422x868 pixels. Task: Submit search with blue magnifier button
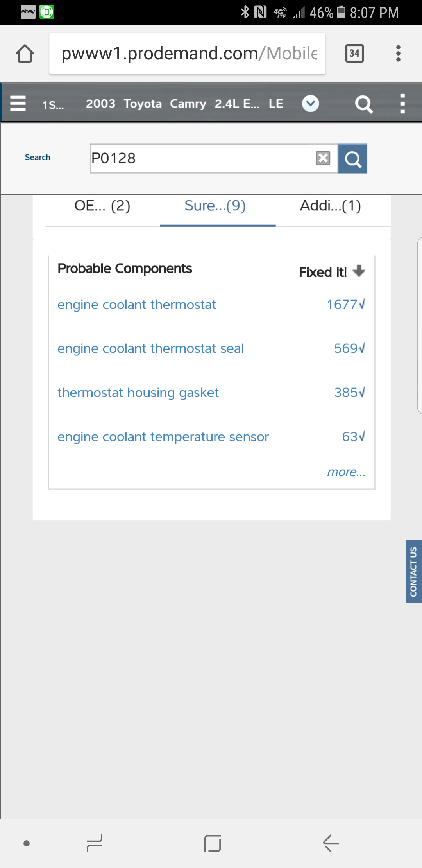coord(352,159)
